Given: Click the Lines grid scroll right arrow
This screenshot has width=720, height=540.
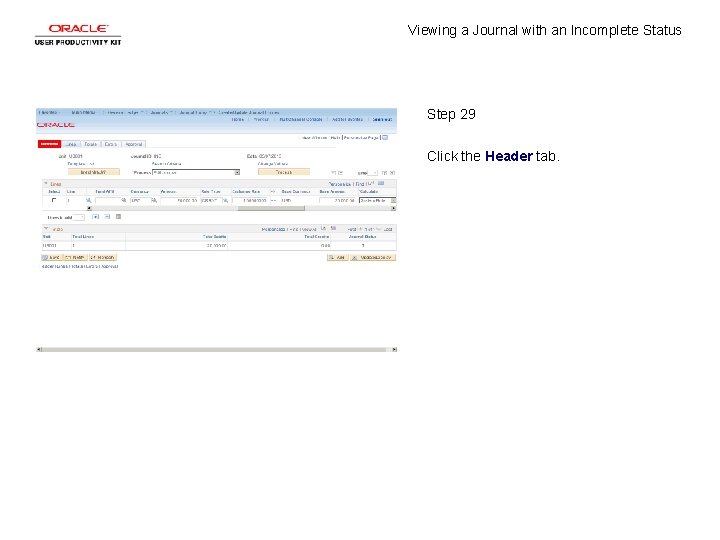Looking at the screenshot, I should point(394,208).
